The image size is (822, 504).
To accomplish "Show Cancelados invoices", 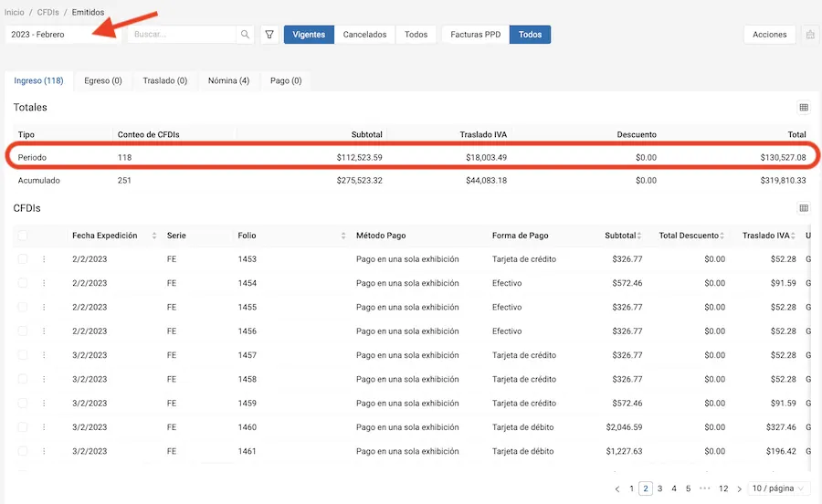I will click(364, 35).
